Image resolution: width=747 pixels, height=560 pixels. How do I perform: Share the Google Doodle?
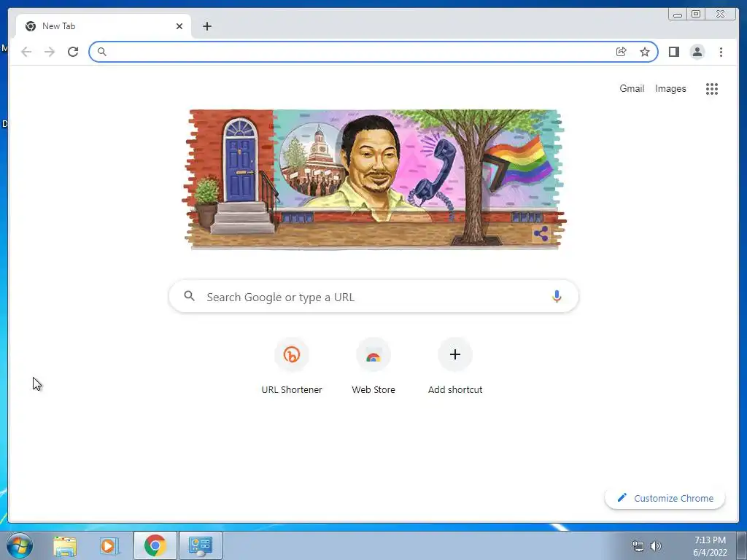[541, 234]
